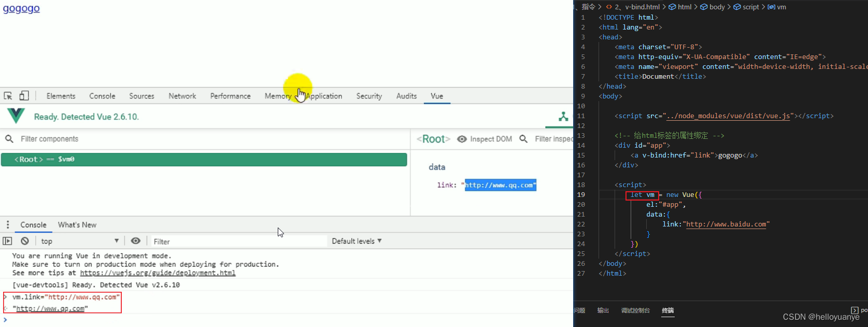Toggle the console sidebar icon
This screenshot has height=327, width=868.
7,241
